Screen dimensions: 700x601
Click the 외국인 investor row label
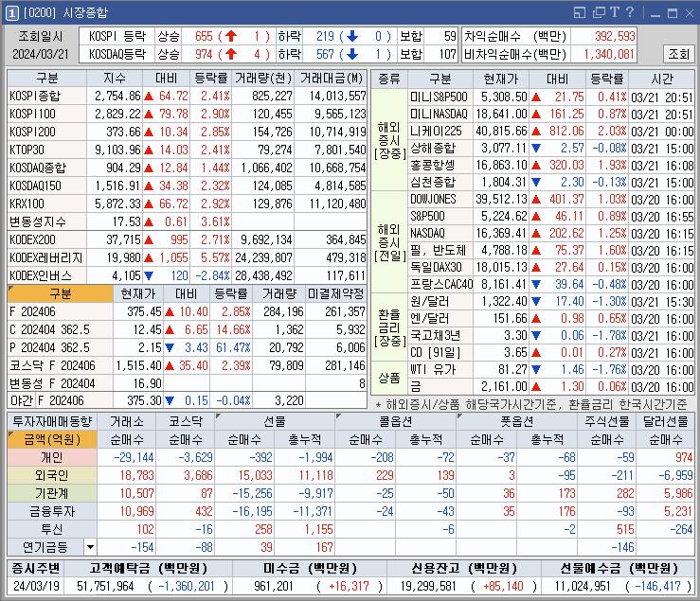click(52, 476)
